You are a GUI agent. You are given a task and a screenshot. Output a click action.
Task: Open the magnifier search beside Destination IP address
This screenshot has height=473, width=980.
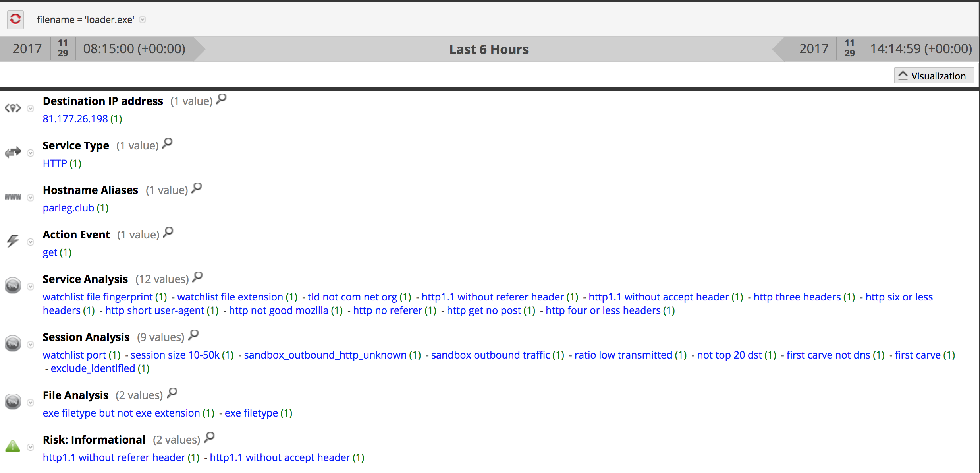pyautogui.click(x=221, y=99)
